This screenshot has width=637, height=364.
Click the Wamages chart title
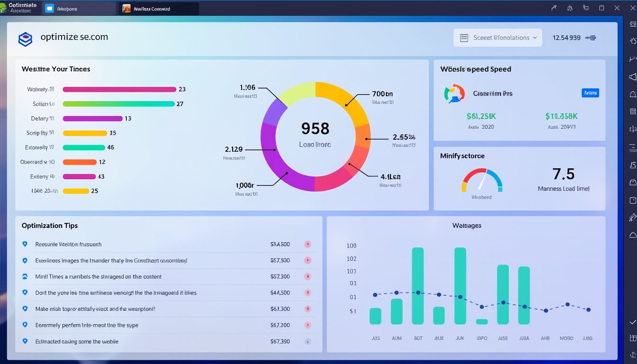pos(467,226)
